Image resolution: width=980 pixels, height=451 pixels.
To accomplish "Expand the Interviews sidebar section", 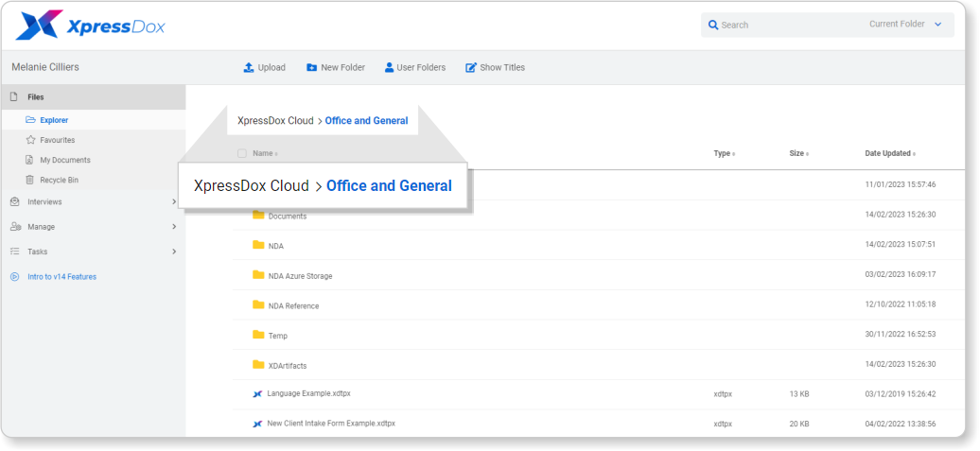I will click(x=93, y=201).
